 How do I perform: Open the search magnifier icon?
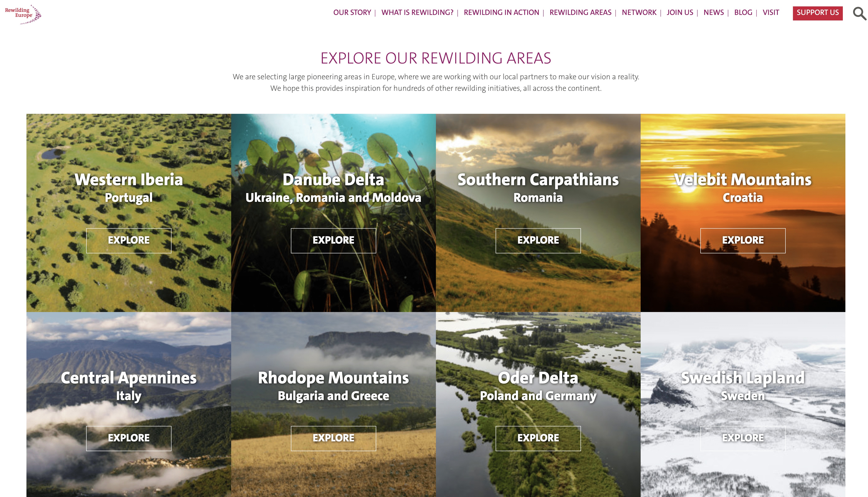point(859,14)
